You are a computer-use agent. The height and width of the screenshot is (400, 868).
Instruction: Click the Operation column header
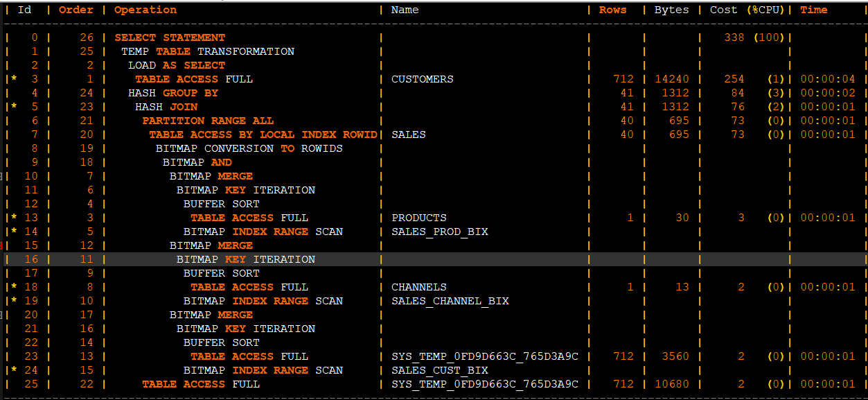pos(145,10)
